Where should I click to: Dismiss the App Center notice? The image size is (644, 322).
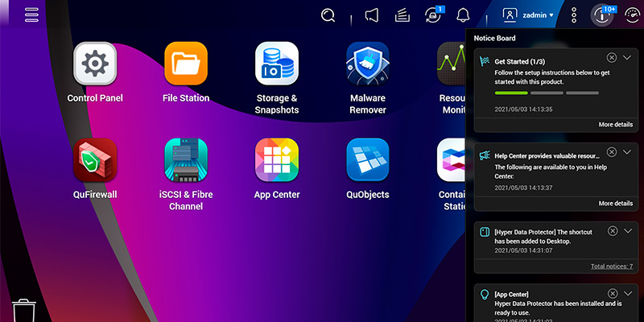coord(613,294)
